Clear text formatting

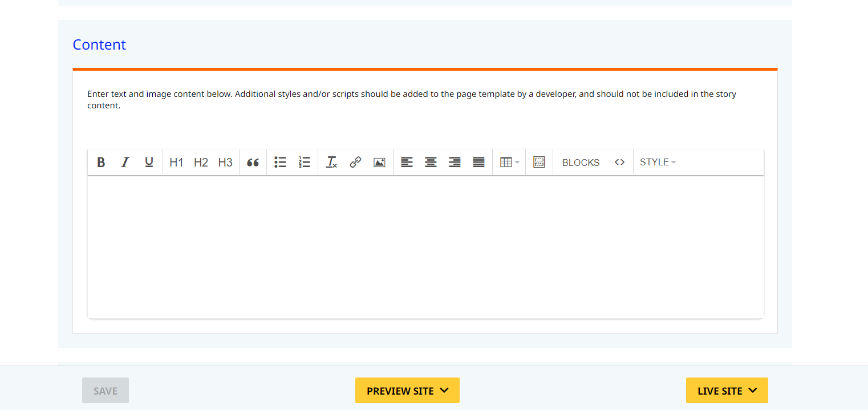click(x=331, y=163)
